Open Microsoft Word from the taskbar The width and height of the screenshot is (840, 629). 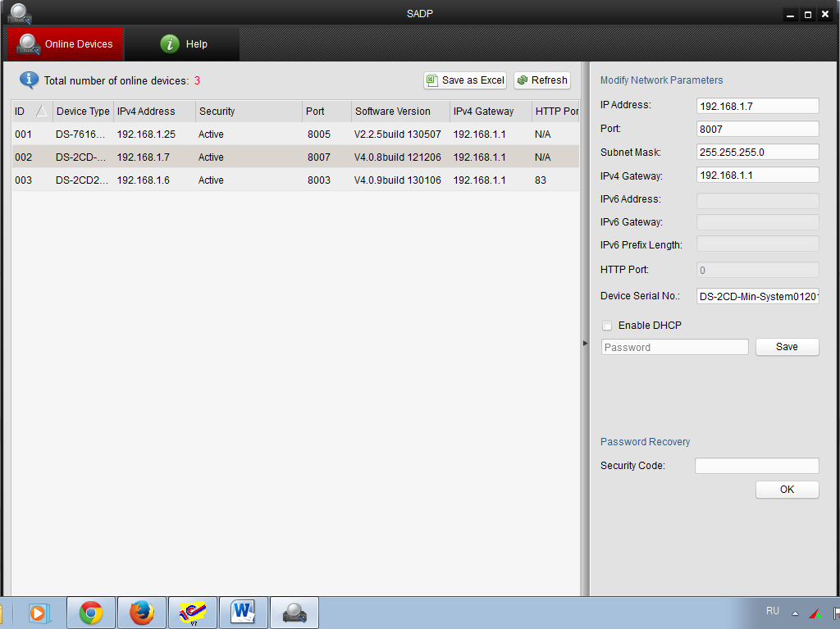[x=243, y=613]
